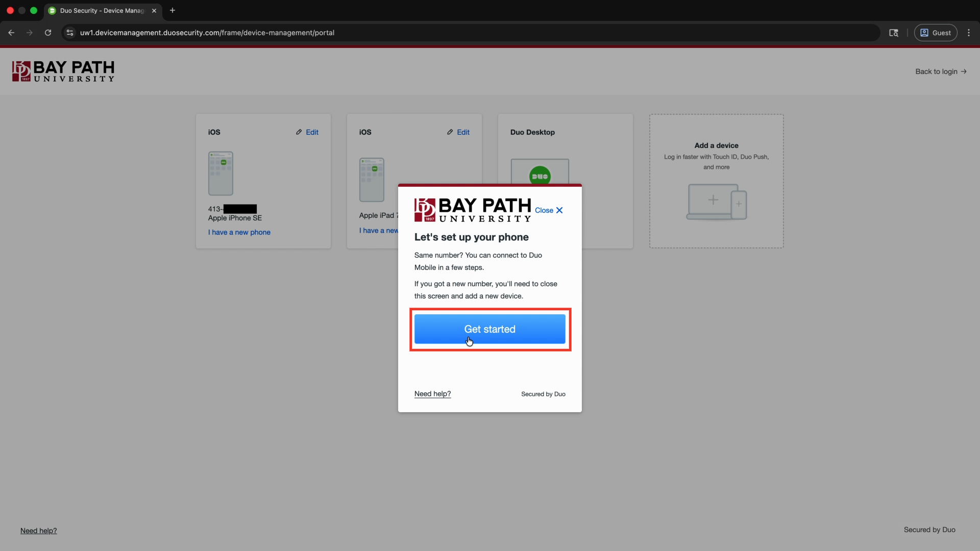The image size is (980, 551).
Task: Click the iPad device thumbnail
Action: pos(372,180)
